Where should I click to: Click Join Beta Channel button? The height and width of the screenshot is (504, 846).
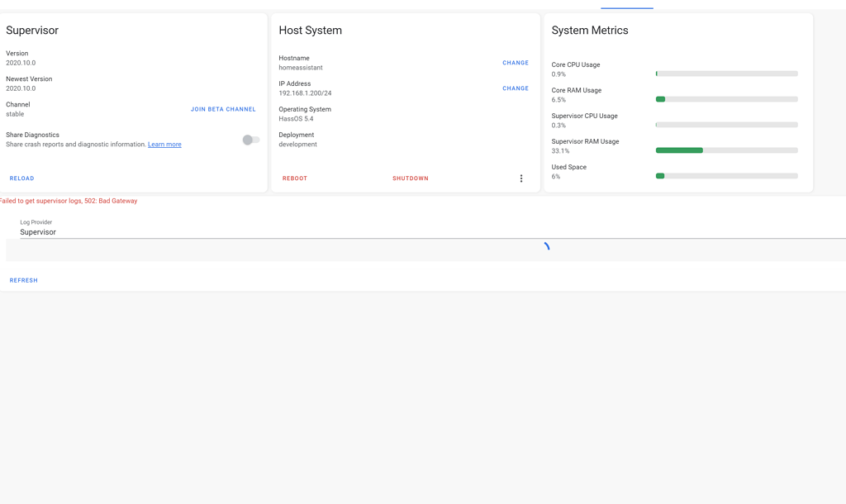(223, 109)
